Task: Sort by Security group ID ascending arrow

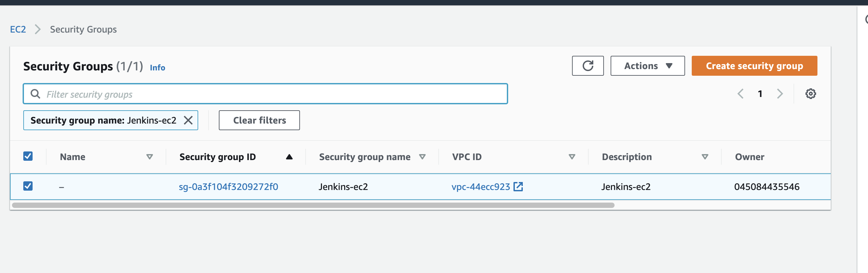Action: click(289, 157)
